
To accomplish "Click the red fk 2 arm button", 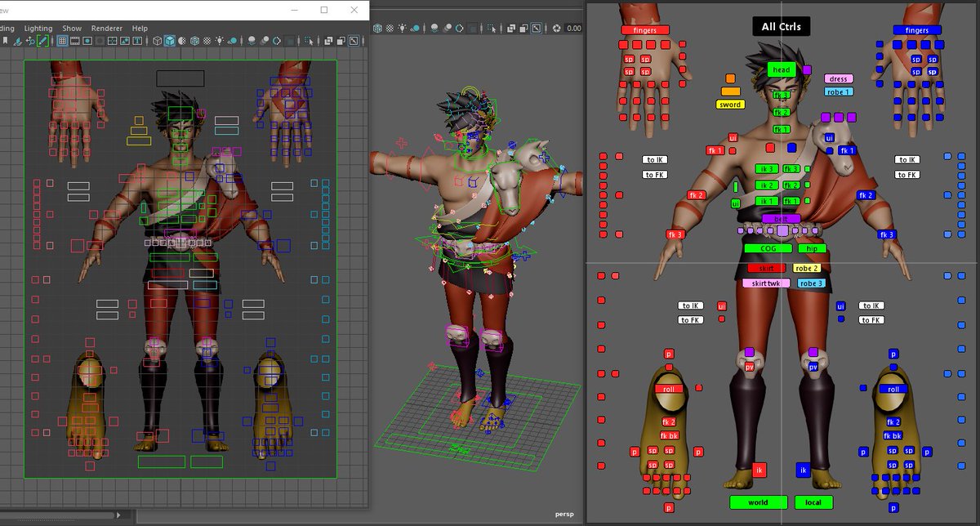I will click(x=697, y=195).
